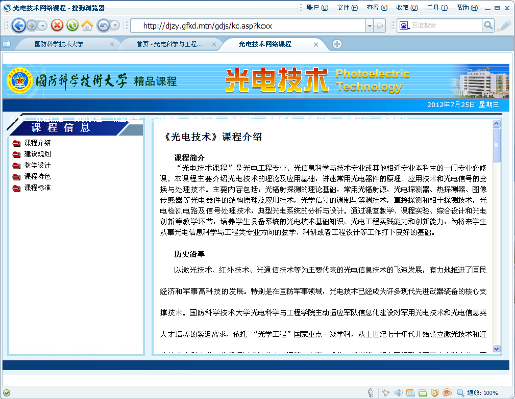
Task: Click the 精品课程 banner text
Action: (x=155, y=81)
